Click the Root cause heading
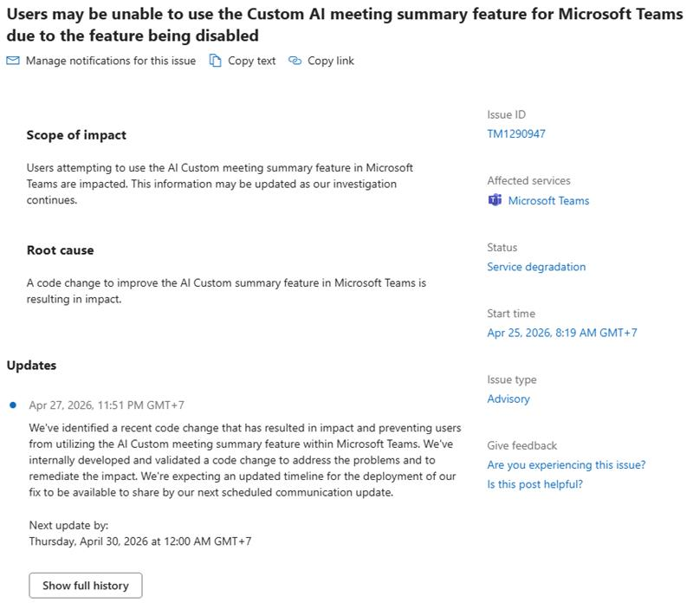The height and width of the screenshot is (616, 693). 60,250
